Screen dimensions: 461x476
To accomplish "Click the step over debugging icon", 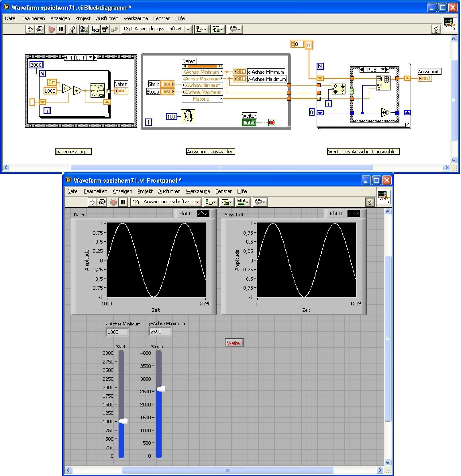I will 105,29.
